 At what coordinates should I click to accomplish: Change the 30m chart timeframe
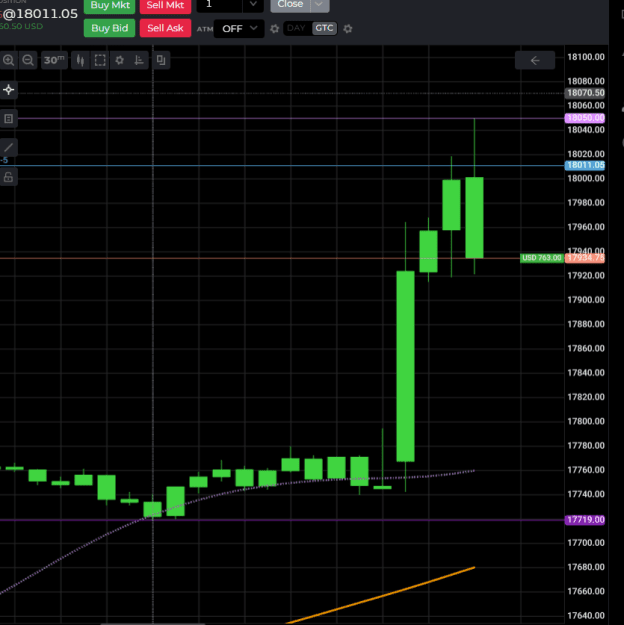[x=54, y=60]
